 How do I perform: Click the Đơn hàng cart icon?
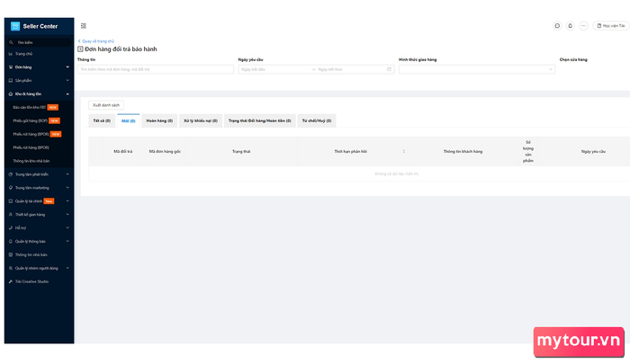click(x=11, y=67)
